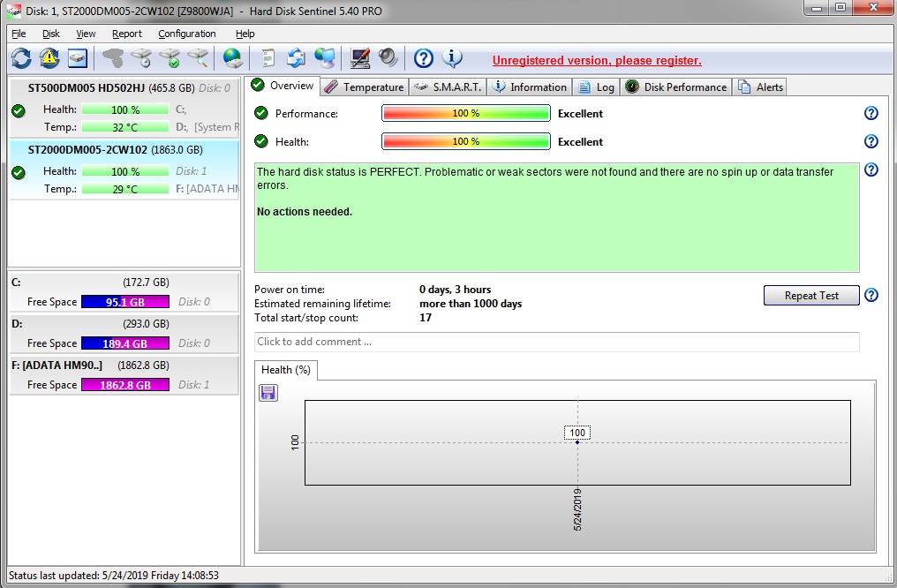Click the question mark help toolbar icon
The image size is (897, 588).
(423, 57)
